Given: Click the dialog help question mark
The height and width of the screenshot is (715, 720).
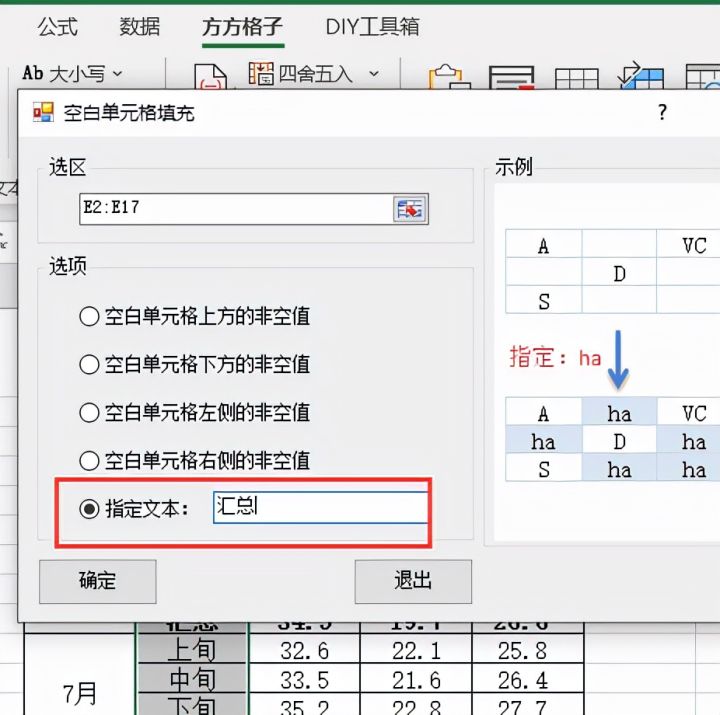Looking at the screenshot, I should click(662, 112).
